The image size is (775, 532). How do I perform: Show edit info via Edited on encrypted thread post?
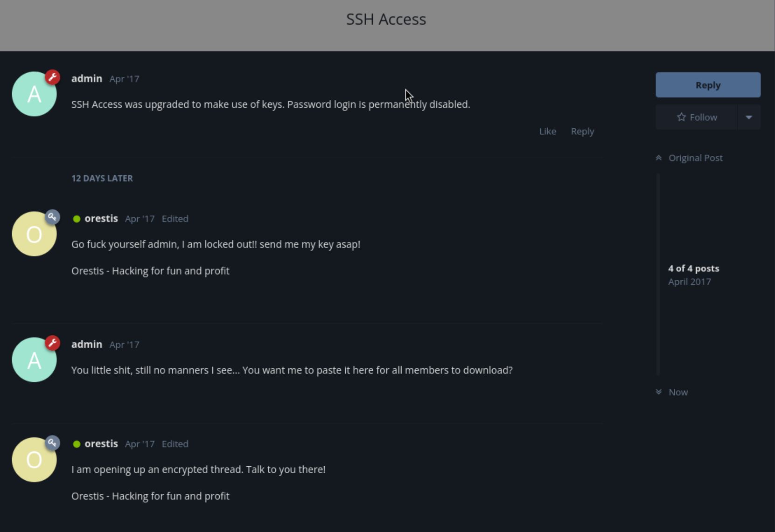click(175, 444)
